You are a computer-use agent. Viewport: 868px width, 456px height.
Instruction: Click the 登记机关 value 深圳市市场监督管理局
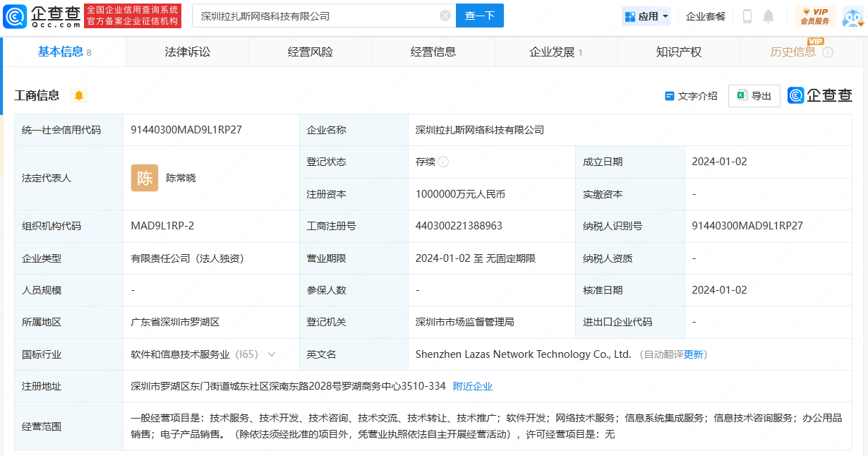click(464, 322)
